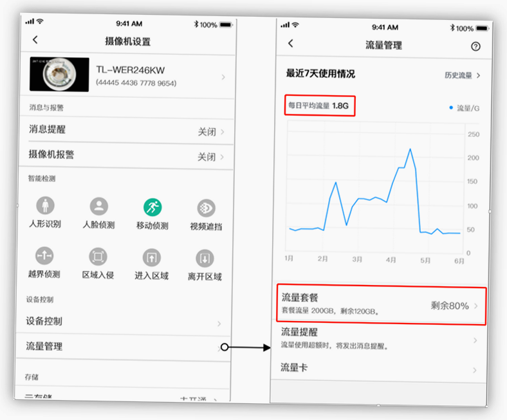
Task: Expand chevron on 摄像机报警 row
Action: coord(222,157)
